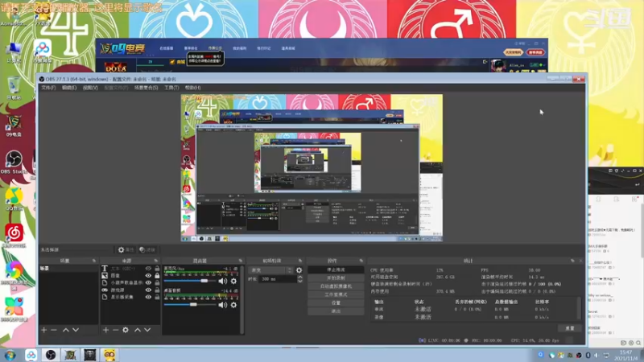Click the 文本 (GDI+) source T icon
The image size is (644, 362).
pyautogui.click(x=105, y=269)
